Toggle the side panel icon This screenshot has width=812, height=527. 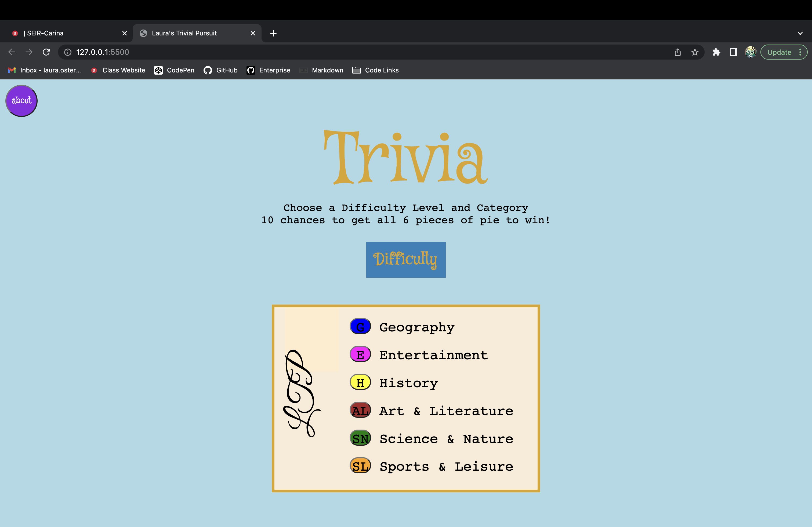pos(733,52)
